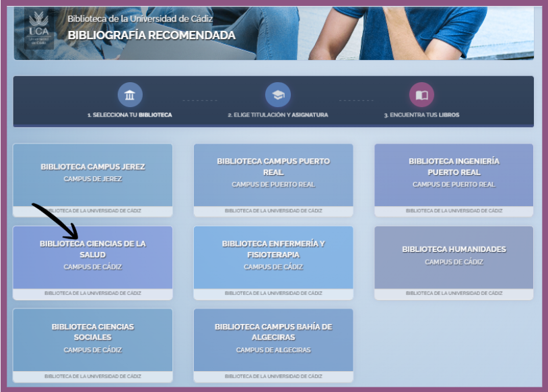Go to '2. Elige titulación y asignatura' step label
This screenshot has width=548, height=392.
pyautogui.click(x=277, y=115)
